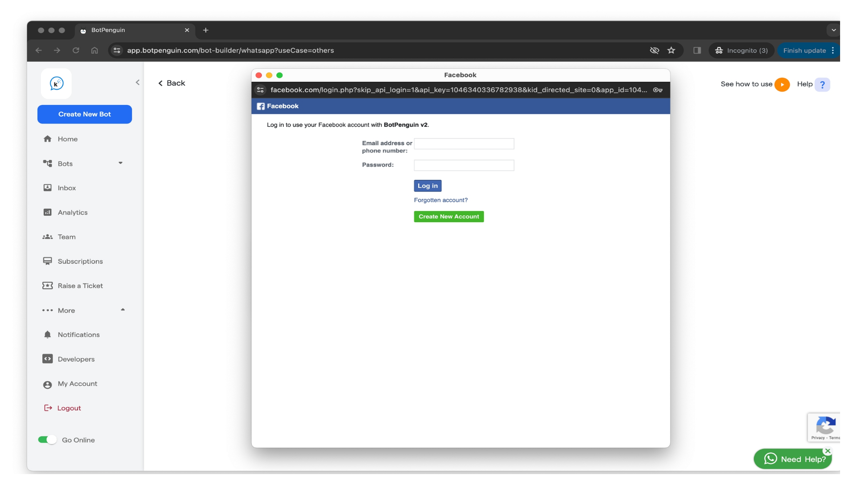Click the My Account avatar icon
Screen dimensions: 868x502
click(47, 384)
